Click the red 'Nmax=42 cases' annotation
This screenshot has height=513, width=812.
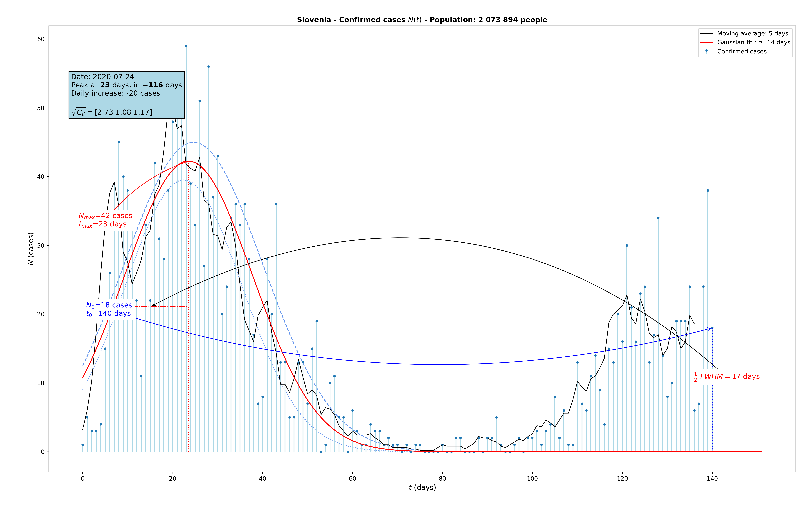[x=105, y=216]
